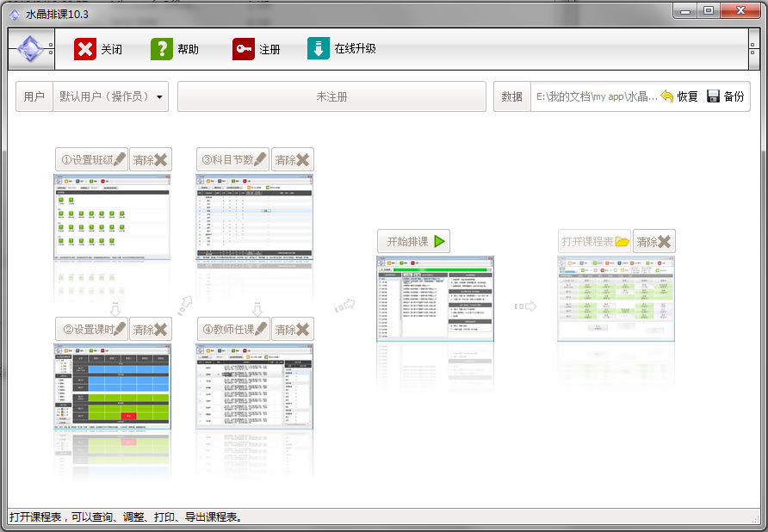Open the 科目节数 preview thumbnail

point(254,217)
